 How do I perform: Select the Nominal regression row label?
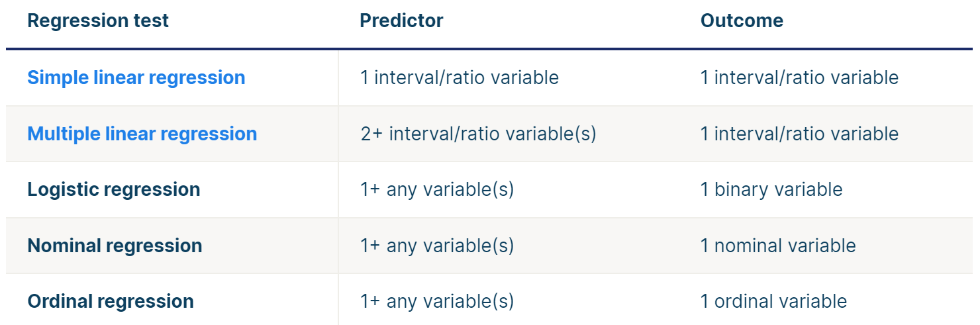click(115, 246)
